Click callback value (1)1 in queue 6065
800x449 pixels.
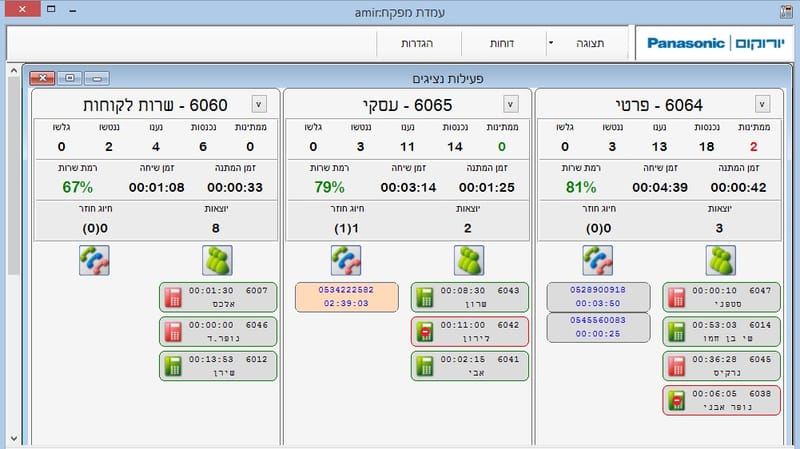click(346, 229)
